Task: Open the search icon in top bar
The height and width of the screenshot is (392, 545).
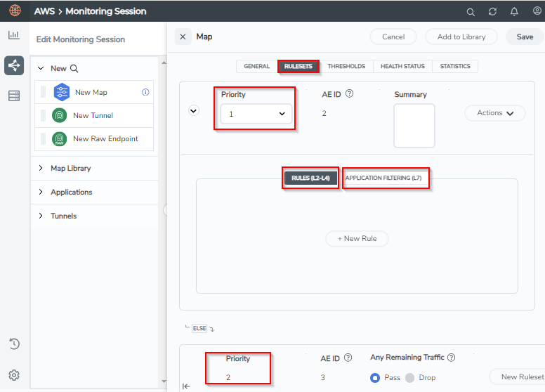Action: (471, 12)
